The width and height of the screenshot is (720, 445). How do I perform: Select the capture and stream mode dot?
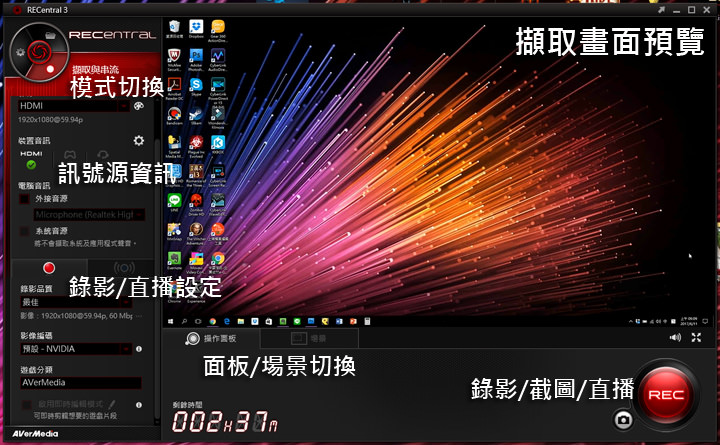(50, 69)
